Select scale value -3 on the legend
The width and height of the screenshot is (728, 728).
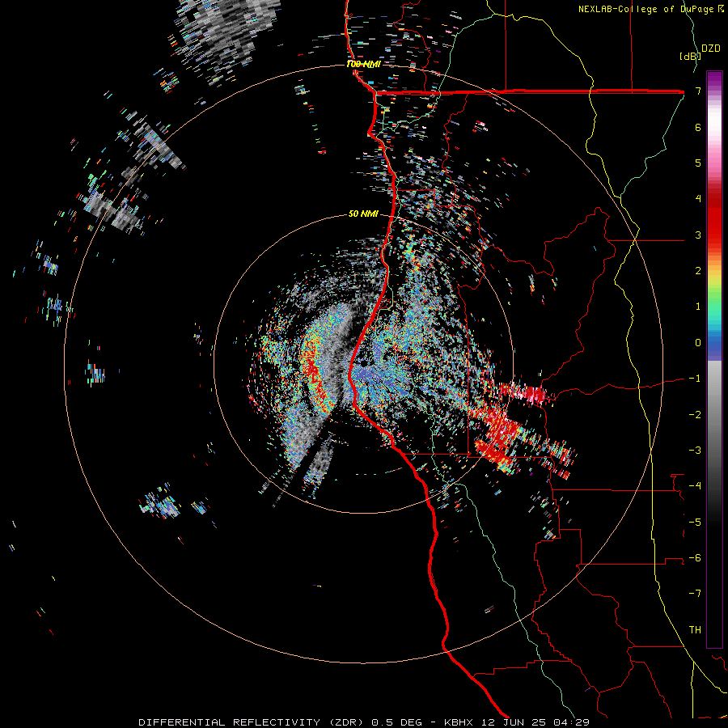click(x=695, y=451)
